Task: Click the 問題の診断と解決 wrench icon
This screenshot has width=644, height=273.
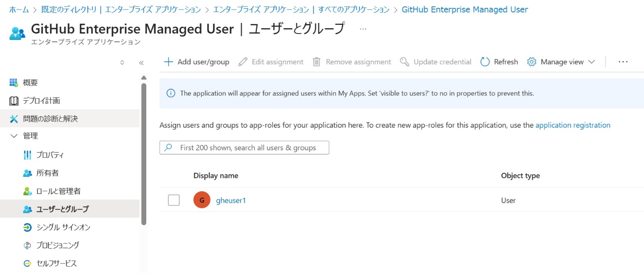Action: (x=14, y=119)
